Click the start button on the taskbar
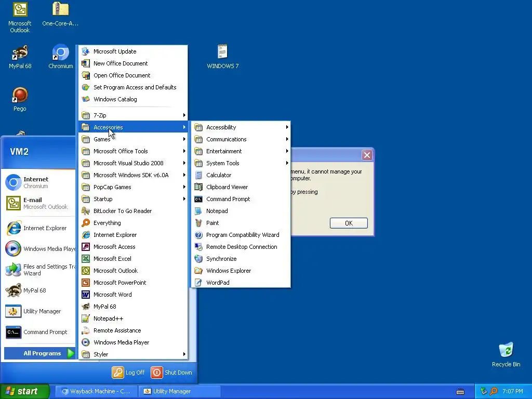Viewport: 532px width, 399px height. [25, 391]
